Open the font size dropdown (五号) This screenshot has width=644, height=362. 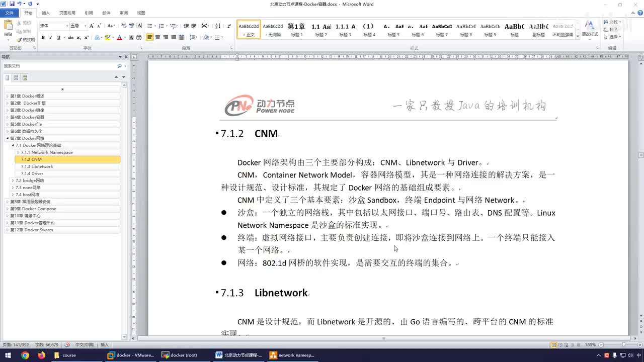click(x=85, y=26)
